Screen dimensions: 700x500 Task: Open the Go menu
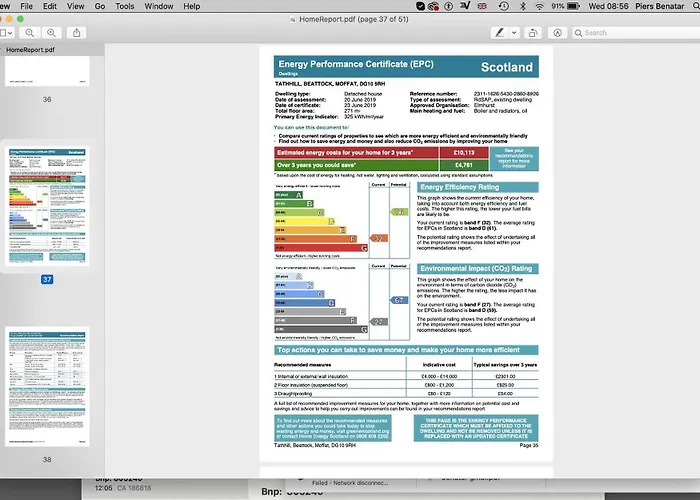click(x=100, y=6)
